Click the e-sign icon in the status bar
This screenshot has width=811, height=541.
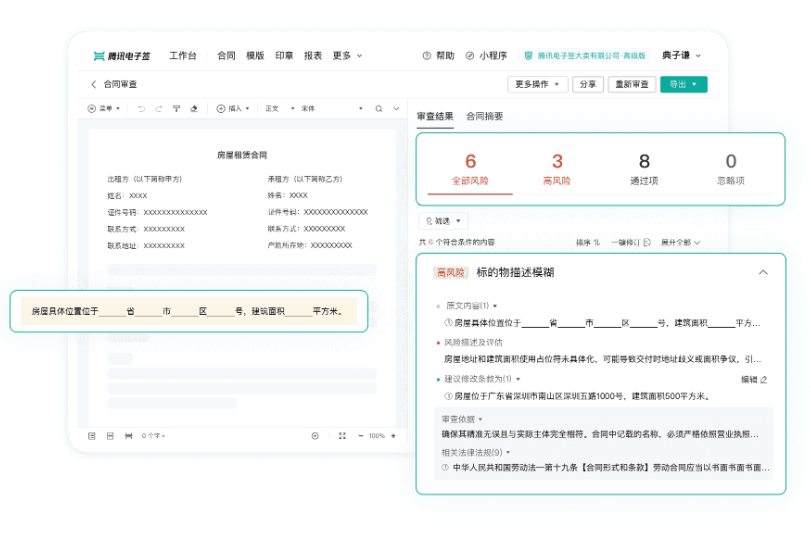click(128, 436)
